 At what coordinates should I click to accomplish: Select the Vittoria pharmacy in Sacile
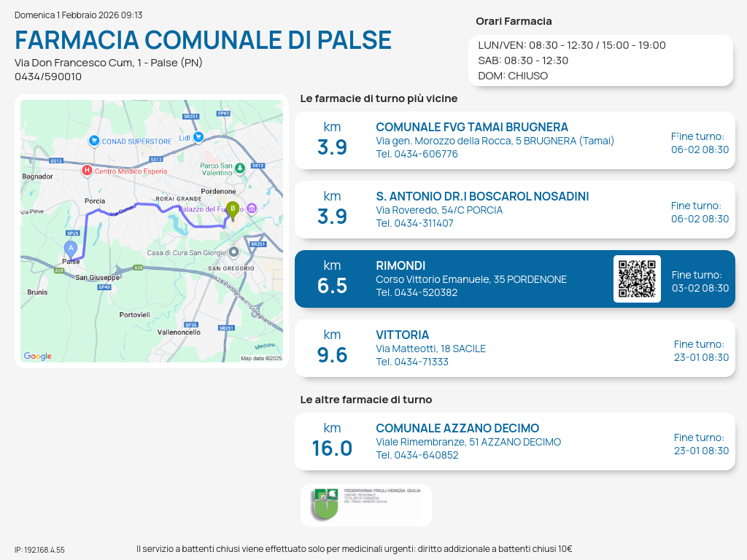(x=402, y=335)
